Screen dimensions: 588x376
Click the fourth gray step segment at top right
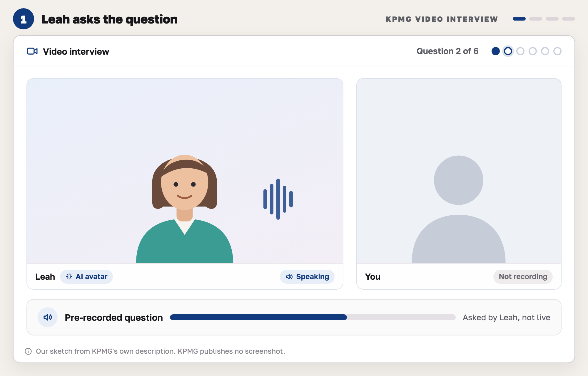point(569,19)
